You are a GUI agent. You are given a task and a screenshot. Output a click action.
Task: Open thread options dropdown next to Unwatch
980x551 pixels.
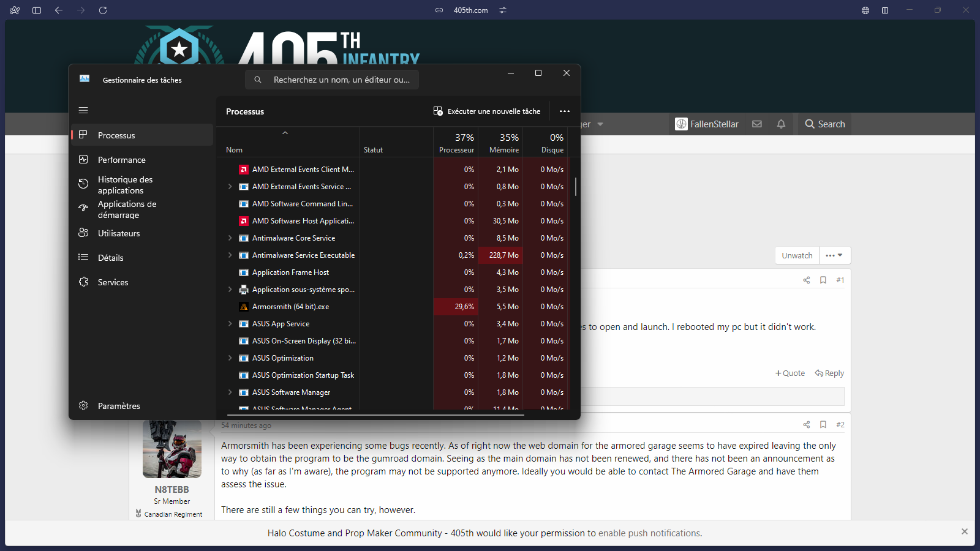834,255
